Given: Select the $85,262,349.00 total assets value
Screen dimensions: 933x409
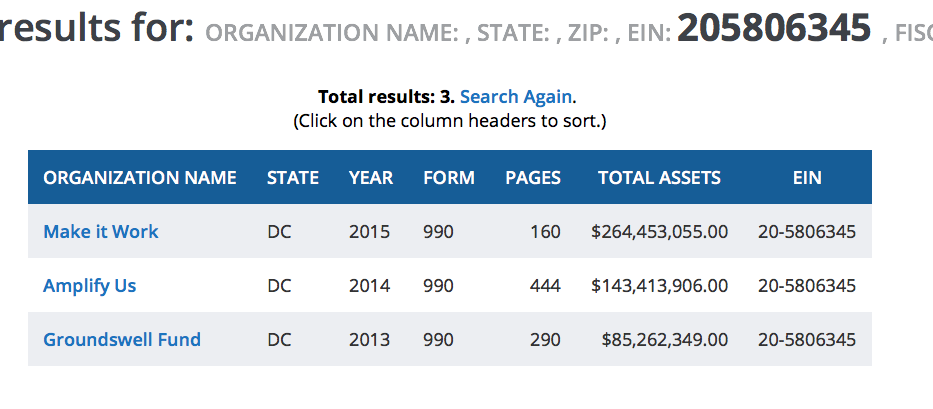Looking at the screenshot, I should coord(664,340).
